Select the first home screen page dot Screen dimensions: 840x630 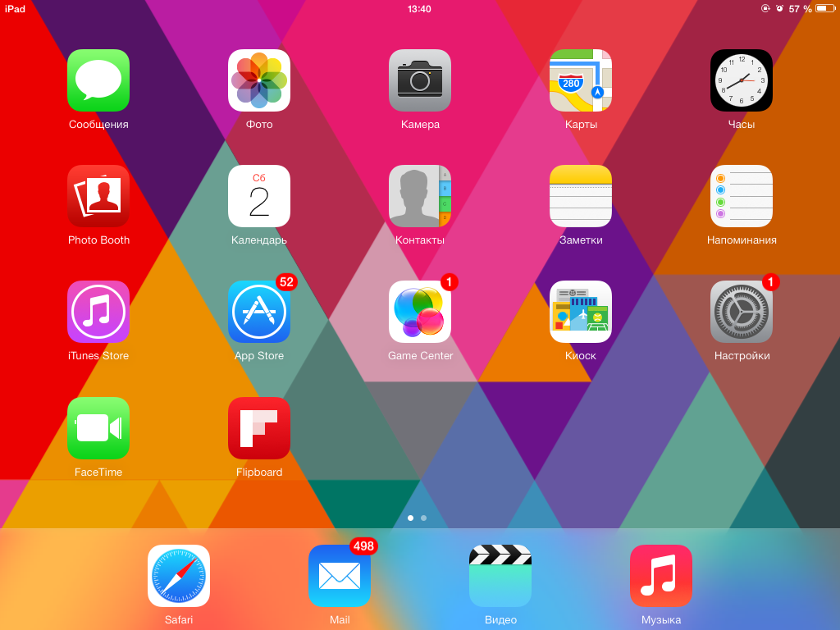coord(410,518)
